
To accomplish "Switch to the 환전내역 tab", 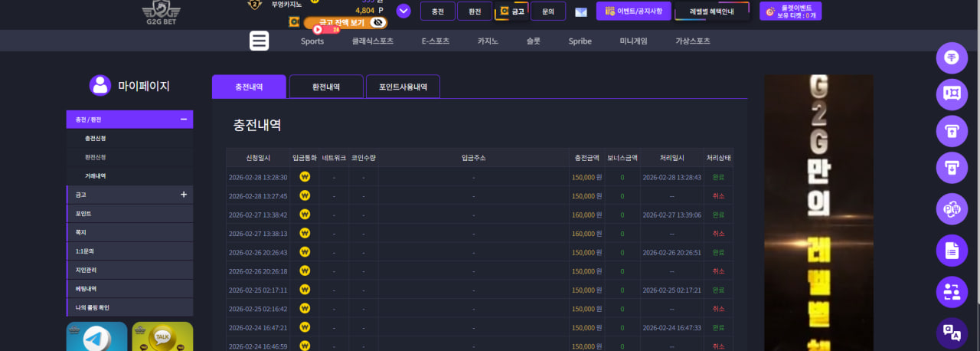I will (326, 87).
